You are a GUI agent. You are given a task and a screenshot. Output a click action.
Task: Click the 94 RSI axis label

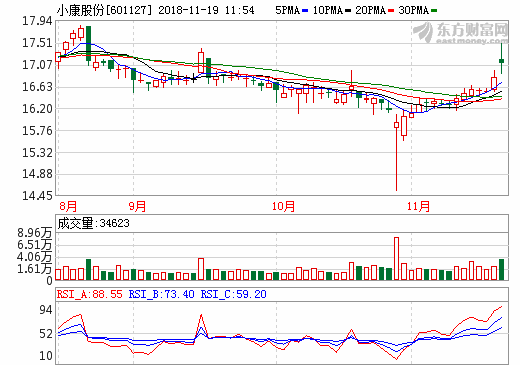click(x=46, y=310)
